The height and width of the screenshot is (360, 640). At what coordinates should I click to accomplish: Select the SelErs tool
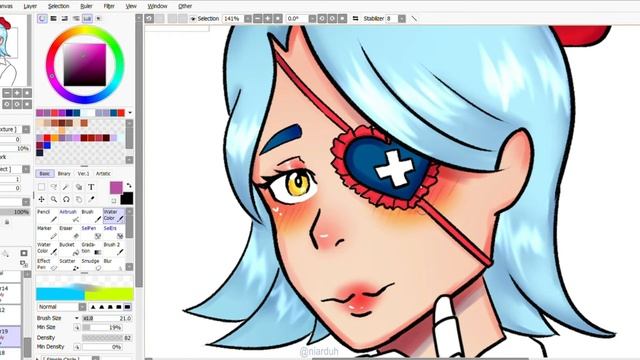coord(113,232)
